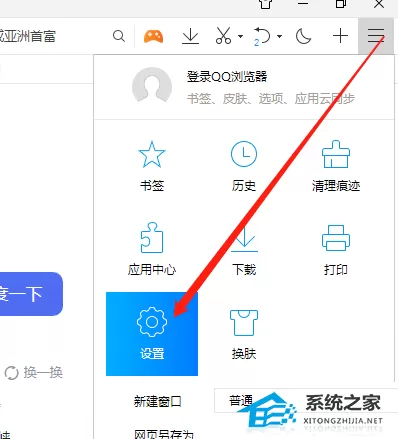The width and height of the screenshot is (398, 439).
Task: Select Print (打印) printer icon
Action: point(336,249)
